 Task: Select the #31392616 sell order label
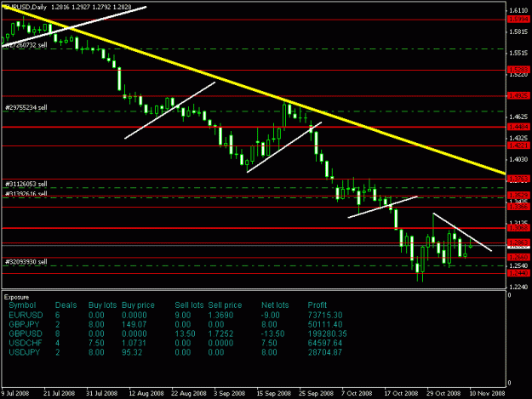click(x=26, y=194)
